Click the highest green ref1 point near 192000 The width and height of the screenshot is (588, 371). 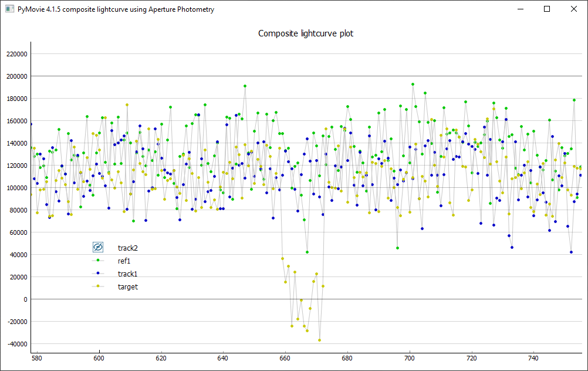point(413,85)
